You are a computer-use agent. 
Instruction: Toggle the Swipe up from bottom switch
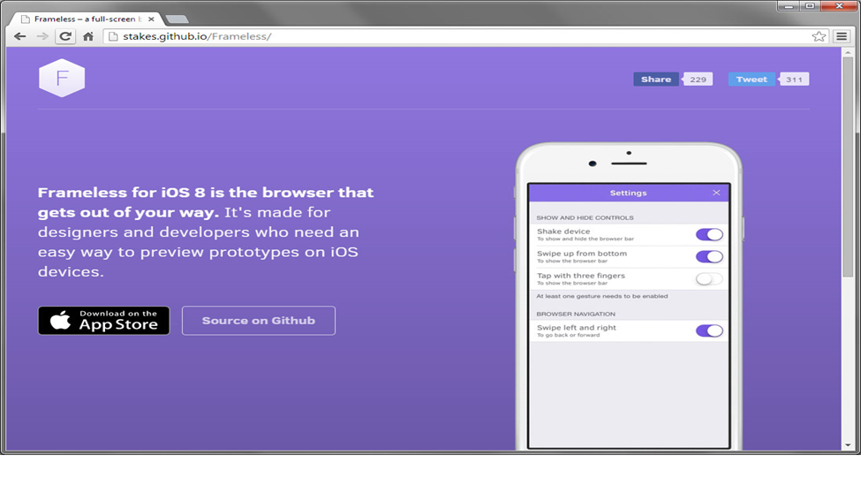tap(709, 256)
